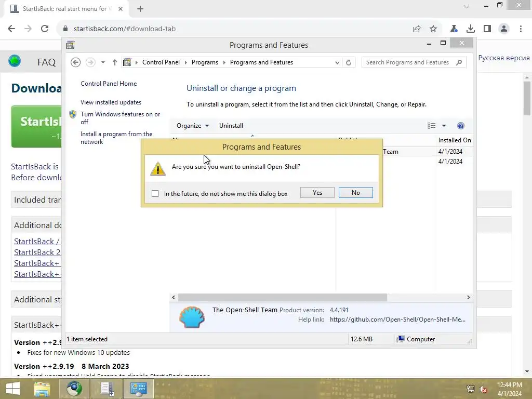The image size is (532, 399).
Task: Cancel uninstall with the No button
Action: tap(355, 193)
